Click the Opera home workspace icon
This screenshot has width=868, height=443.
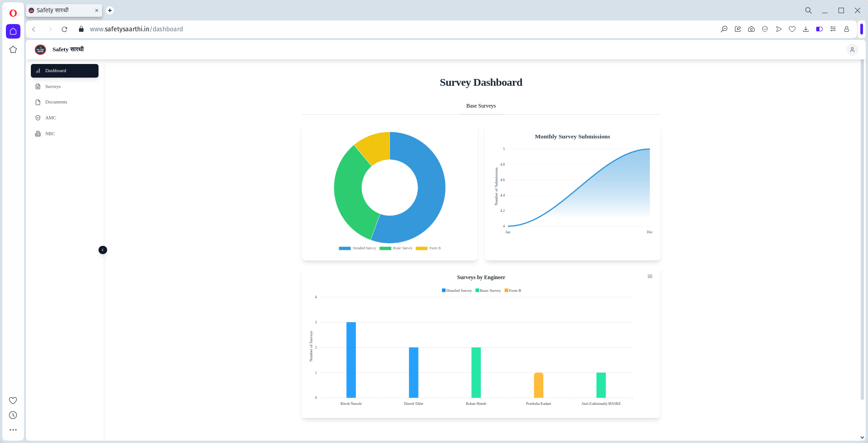pos(13,31)
